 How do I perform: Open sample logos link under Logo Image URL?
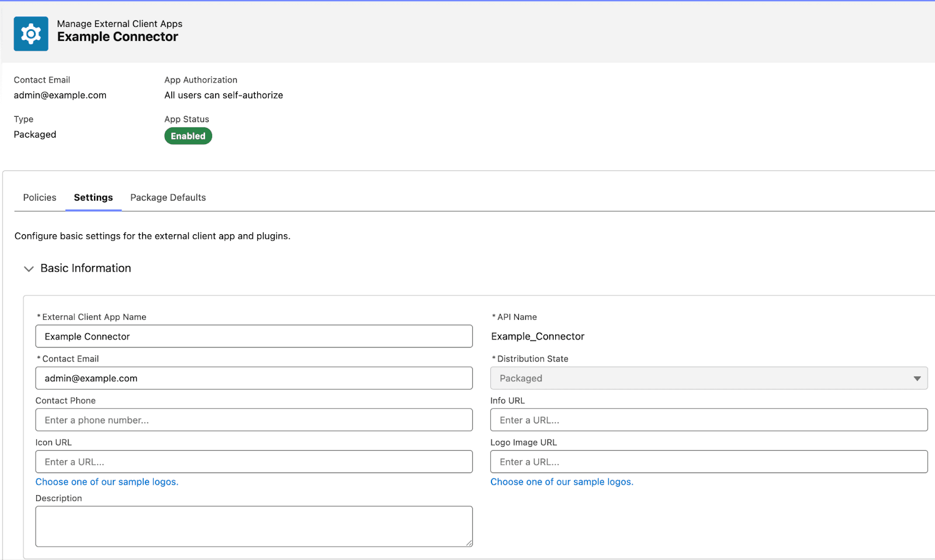click(562, 482)
